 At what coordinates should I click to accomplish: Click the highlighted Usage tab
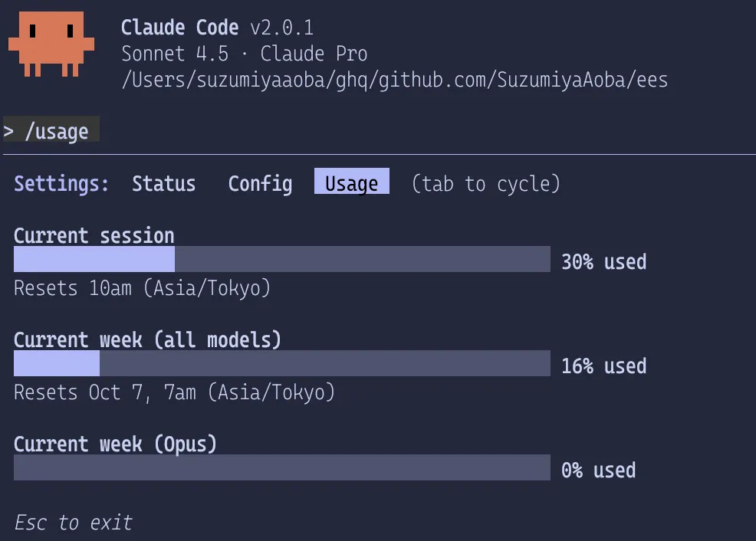[351, 183]
